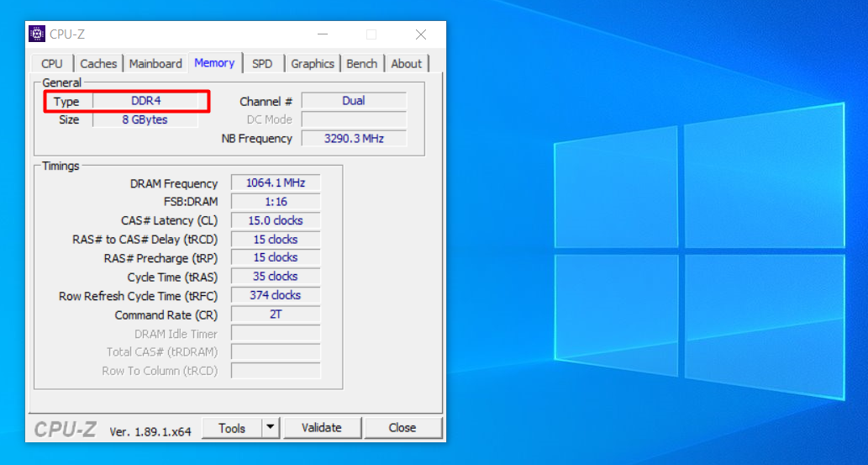The width and height of the screenshot is (868, 465).
Task: Select the Memory tab
Action: pos(215,62)
